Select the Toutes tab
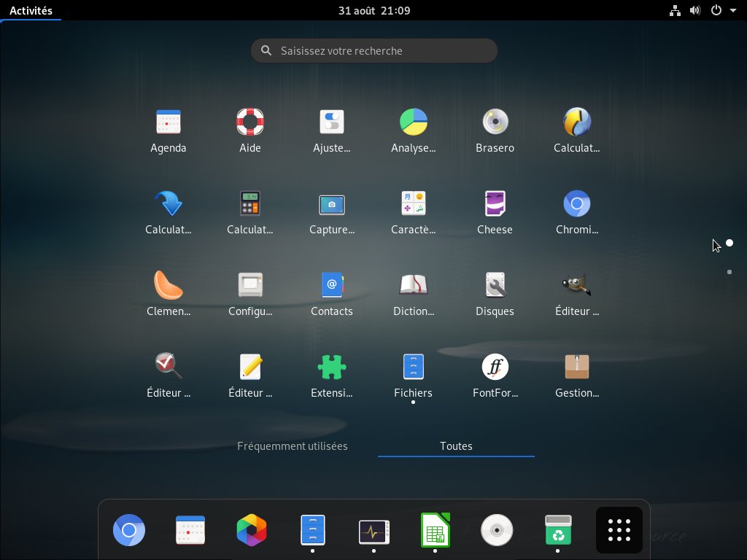This screenshot has width=747, height=560. tap(456, 446)
